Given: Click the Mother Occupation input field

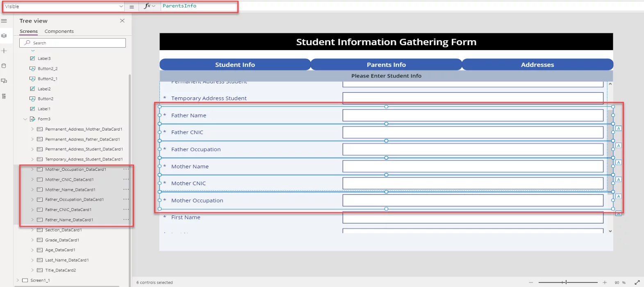Looking at the screenshot, I should pyautogui.click(x=473, y=200).
